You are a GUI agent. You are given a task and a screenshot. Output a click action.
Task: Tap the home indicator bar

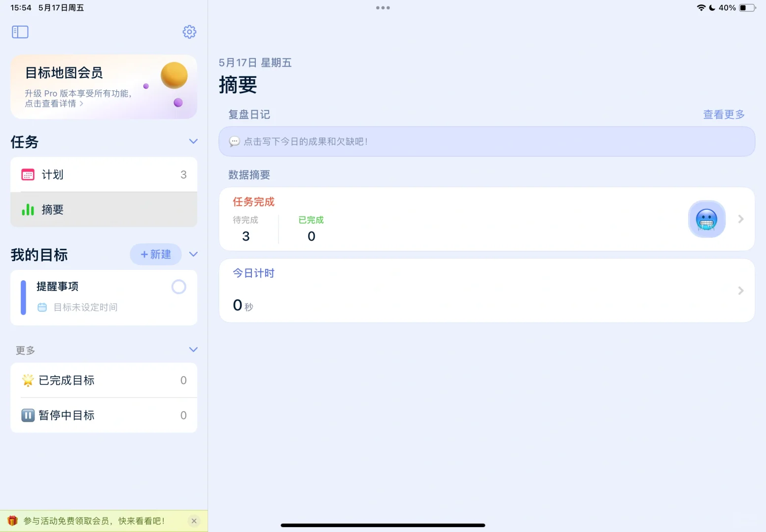[x=383, y=525]
